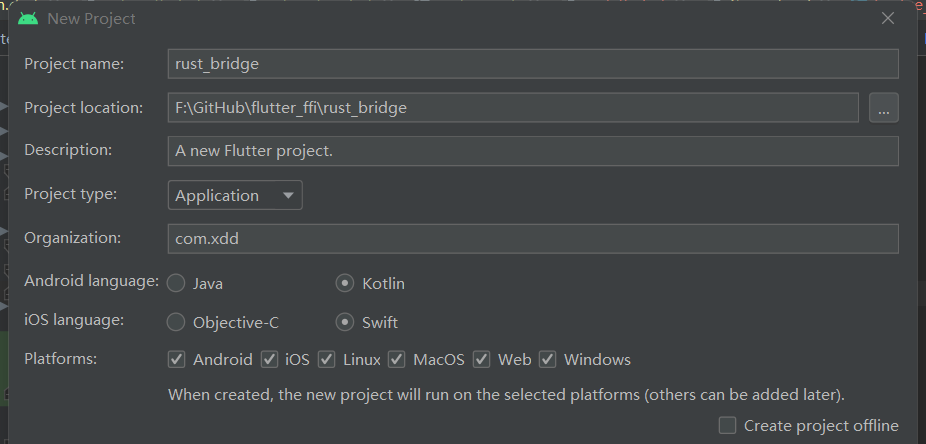Enable Create project offline checkbox

click(728, 425)
